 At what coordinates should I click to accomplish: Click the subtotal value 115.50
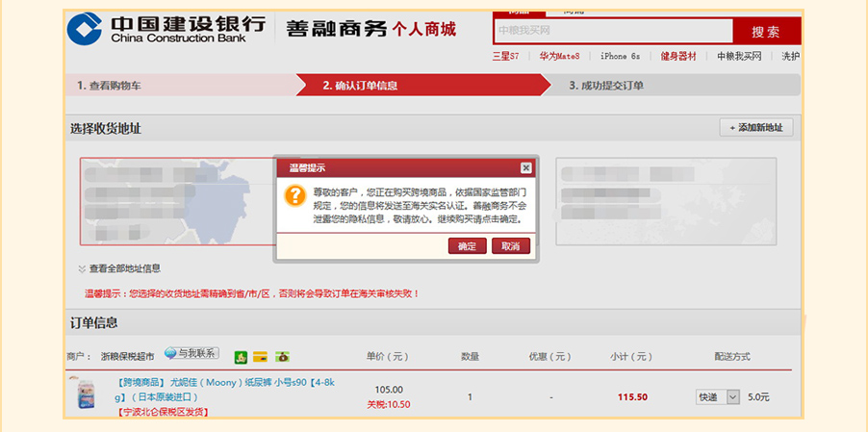pos(633,397)
